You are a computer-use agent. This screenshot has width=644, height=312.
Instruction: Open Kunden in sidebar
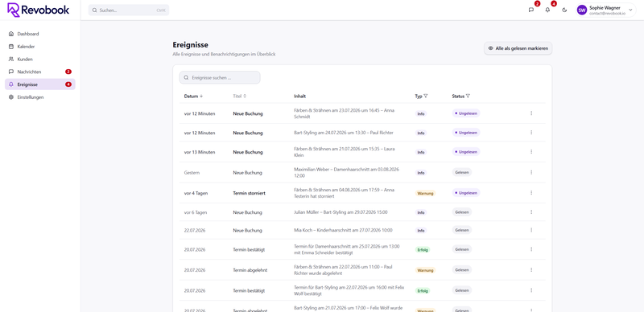pyautogui.click(x=39, y=60)
